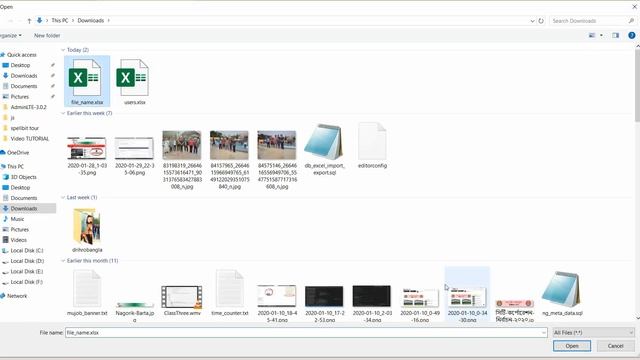
Task: Open AdminLTE-3.0.2 folder in sidebar
Action: pos(29,107)
